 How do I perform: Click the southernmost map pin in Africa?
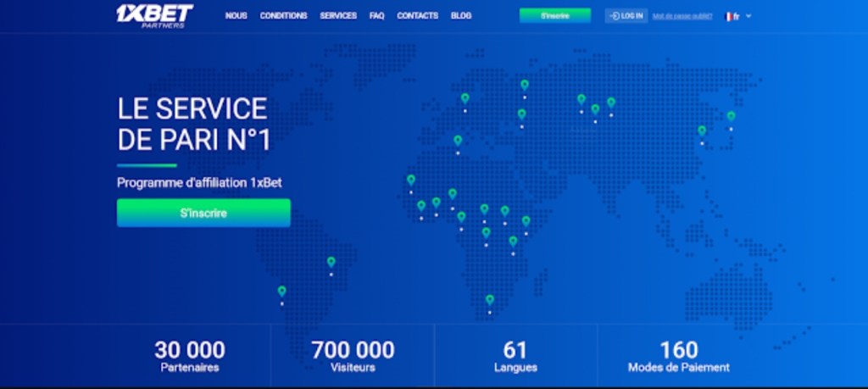(x=489, y=300)
